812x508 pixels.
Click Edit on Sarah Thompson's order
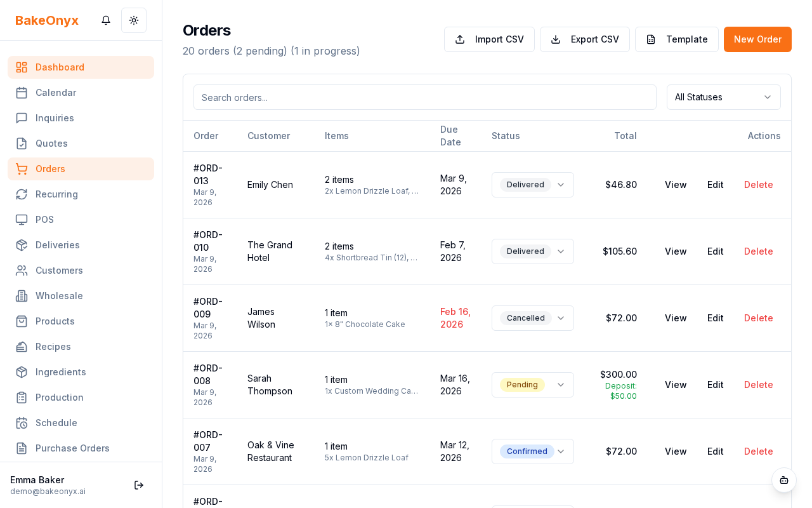tap(715, 385)
